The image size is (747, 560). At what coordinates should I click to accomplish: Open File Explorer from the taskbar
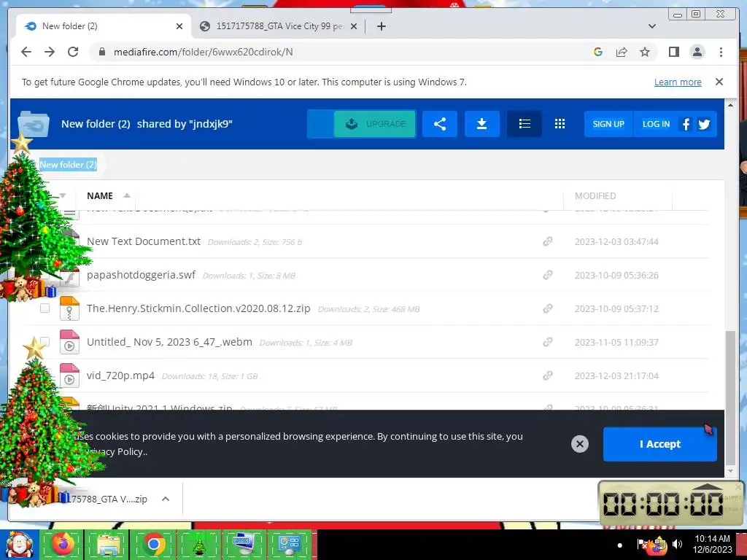click(x=108, y=544)
